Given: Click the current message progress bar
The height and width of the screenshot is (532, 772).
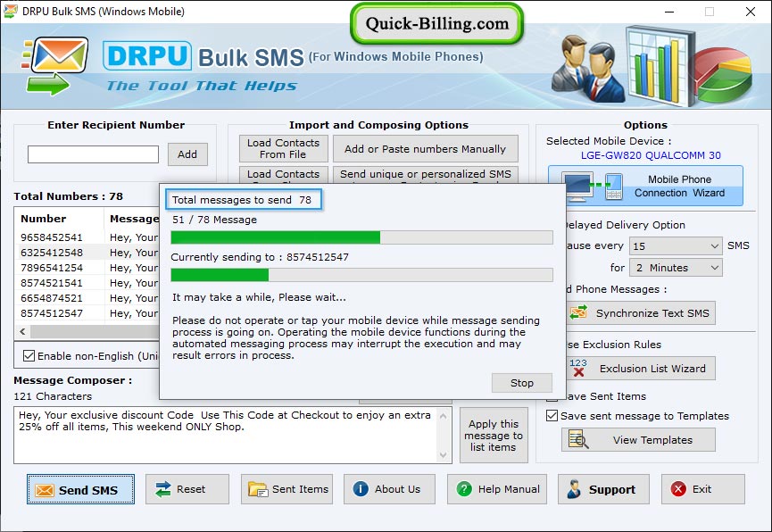Looking at the screenshot, I should tap(361, 275).
